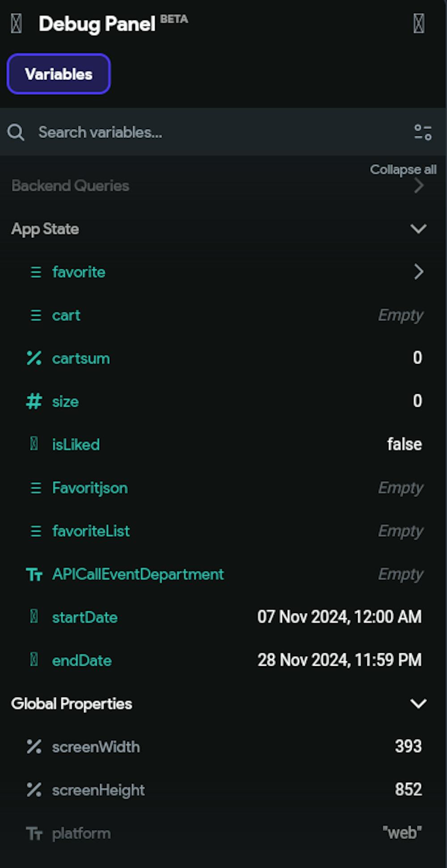
Task: Click the endDate date value
Action: [339, 660]
